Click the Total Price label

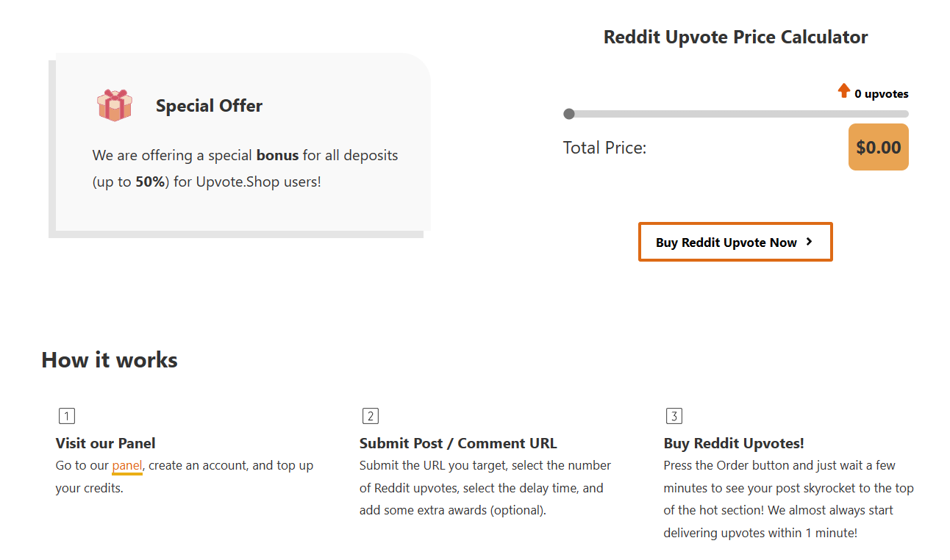[604, 148]
